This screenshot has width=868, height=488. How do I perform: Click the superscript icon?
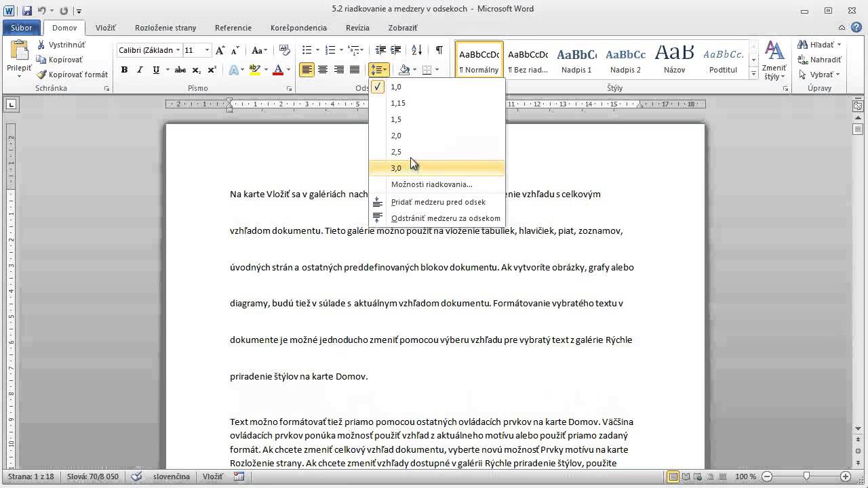212,70
